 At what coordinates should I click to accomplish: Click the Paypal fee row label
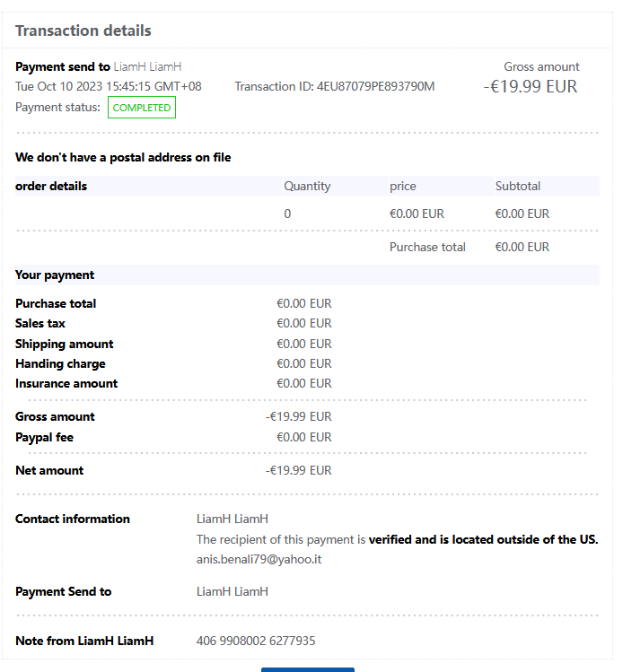point(44,437)
